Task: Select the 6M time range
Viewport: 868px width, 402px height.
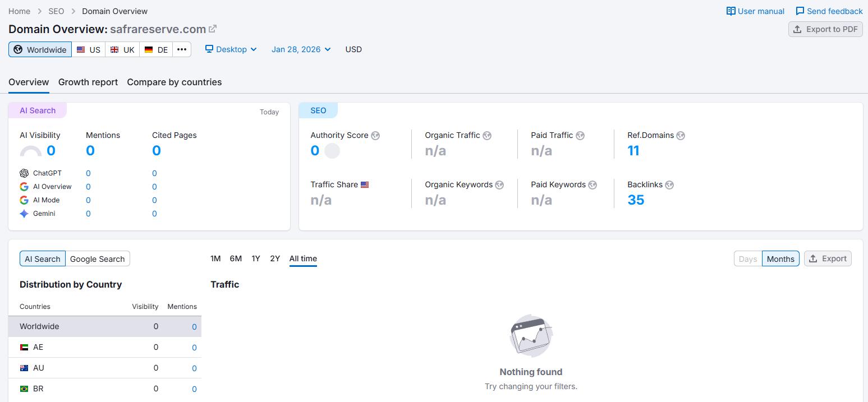Action: tap(236, 258)
